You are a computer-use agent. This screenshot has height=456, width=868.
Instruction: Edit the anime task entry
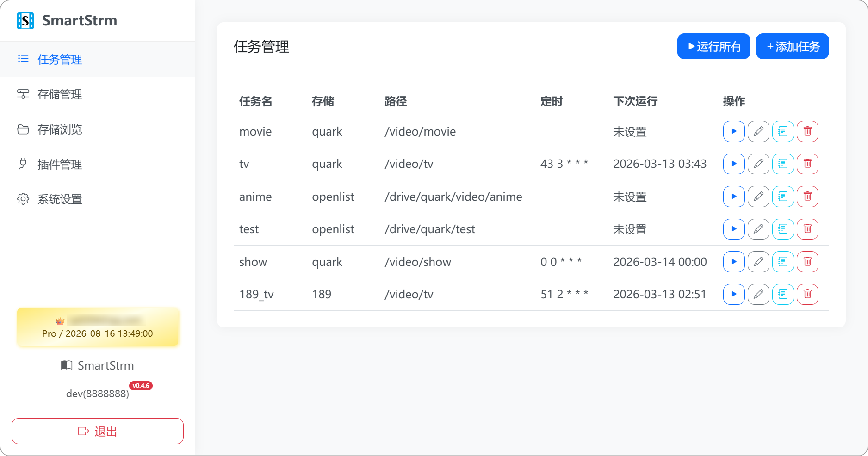point(758,197)
